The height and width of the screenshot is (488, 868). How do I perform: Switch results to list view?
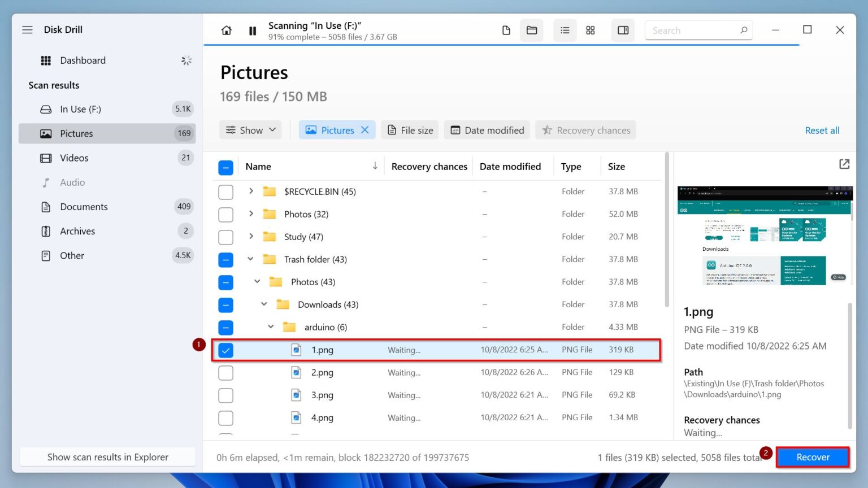tap(565, 30)
